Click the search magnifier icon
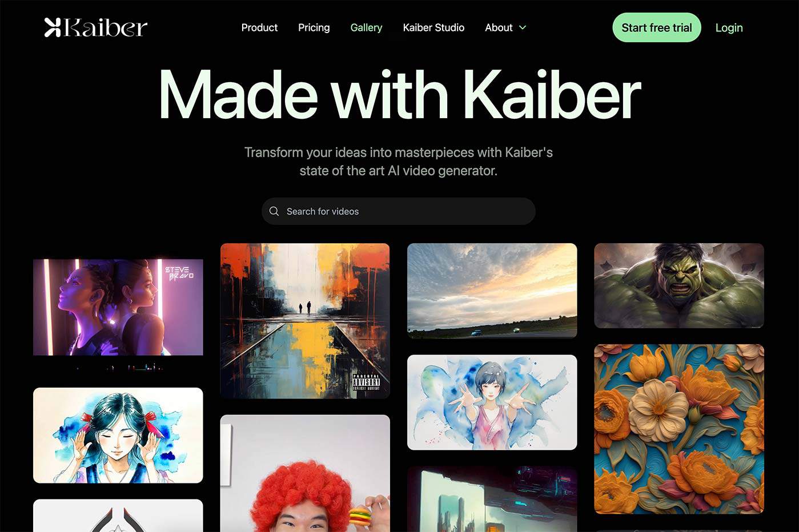This screenshot has height=532, width=799. [x=274, y=211]
